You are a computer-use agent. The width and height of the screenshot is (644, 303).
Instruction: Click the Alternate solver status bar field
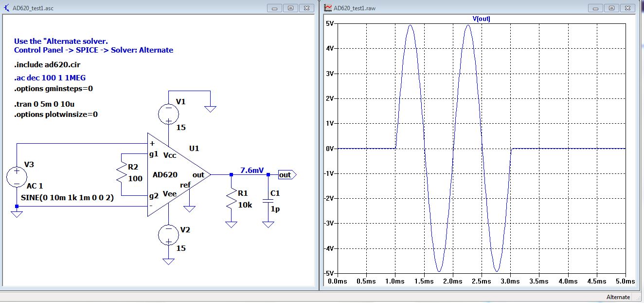click(618, 297)
